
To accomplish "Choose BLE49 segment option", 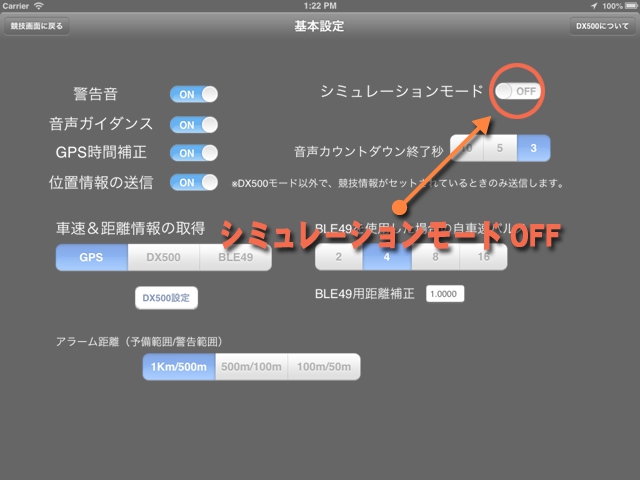I will (x=236, y=257).
